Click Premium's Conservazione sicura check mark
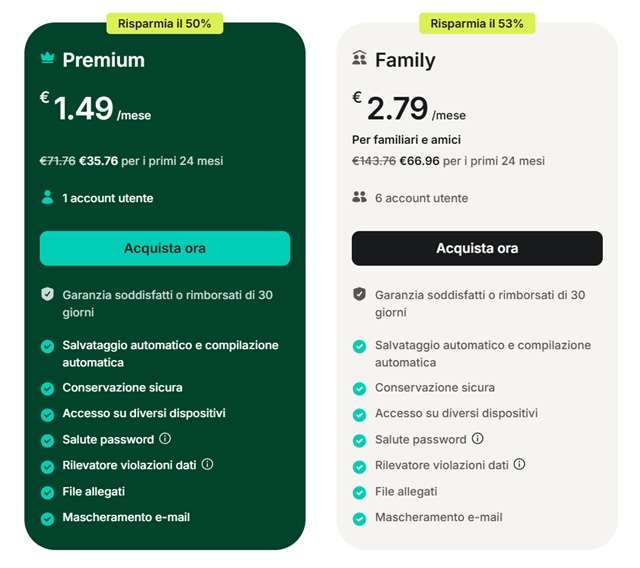Viewport: 640px width, 568px height. (x=47, y=388)
